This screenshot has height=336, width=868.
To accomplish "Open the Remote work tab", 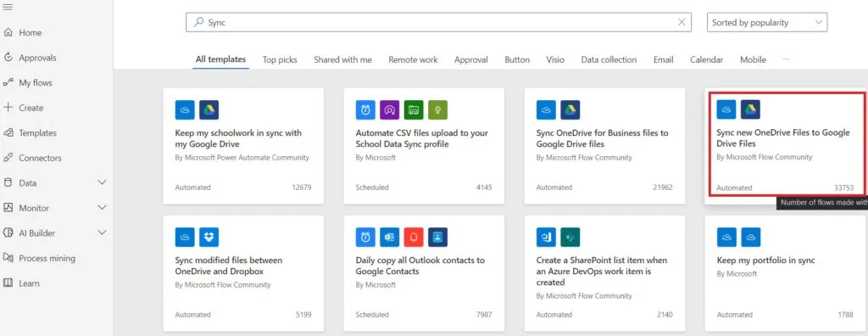I will (413, 59).
